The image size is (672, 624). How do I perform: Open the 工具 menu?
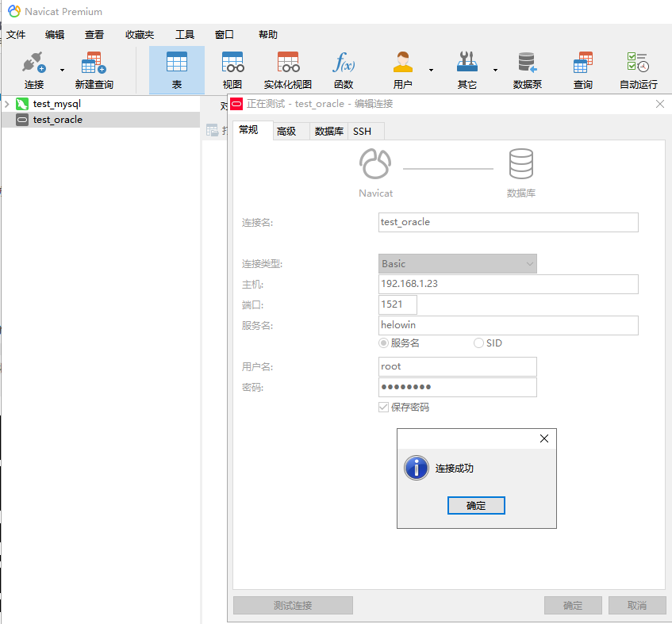[x=185, y=34]
